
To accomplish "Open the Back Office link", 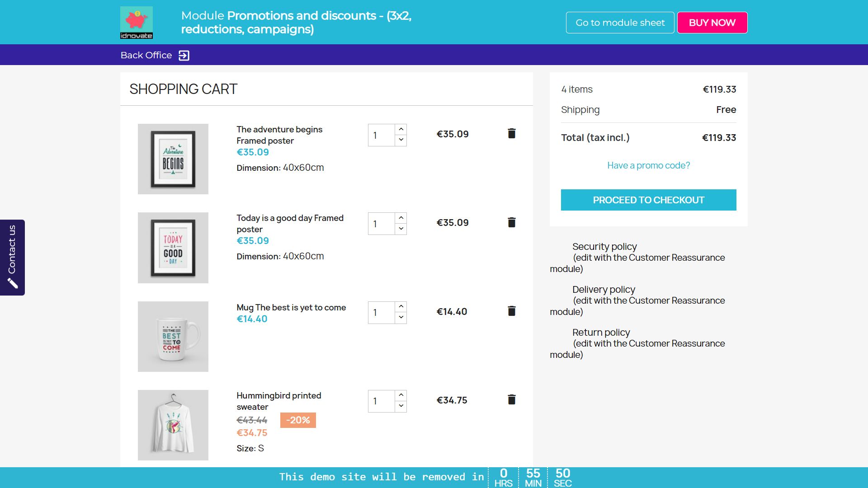I will click(146, 55).
